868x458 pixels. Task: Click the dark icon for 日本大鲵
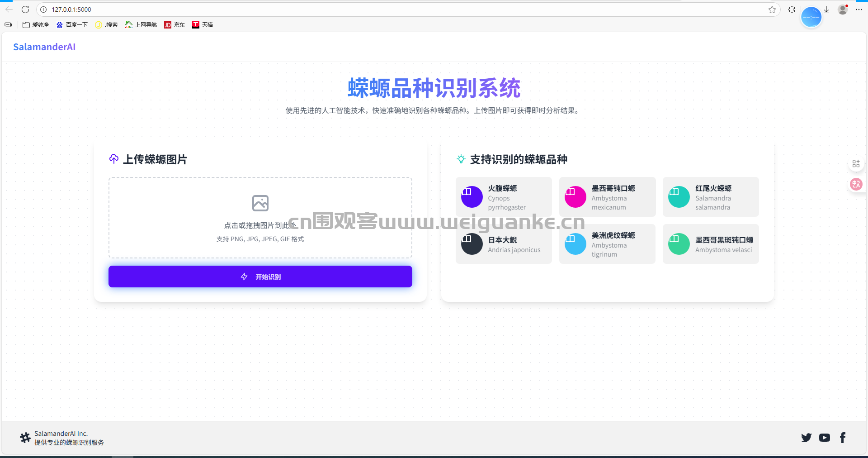pyautogui.click(x=472, y=244)
